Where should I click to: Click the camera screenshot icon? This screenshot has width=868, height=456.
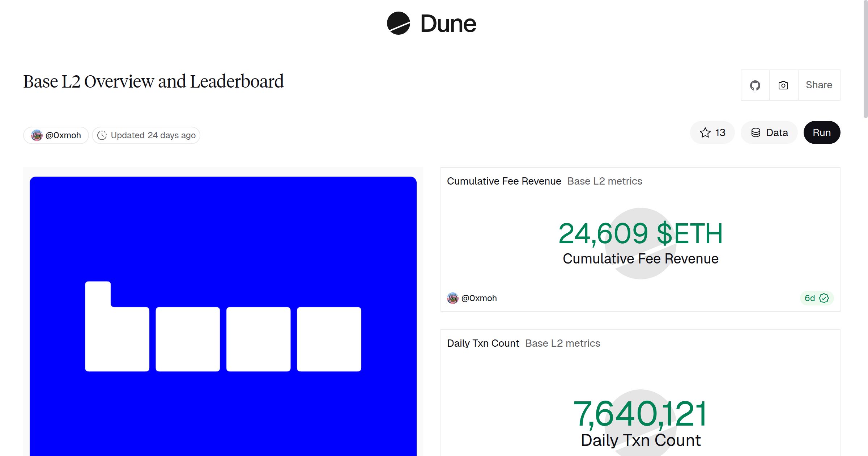pos(783,85)
